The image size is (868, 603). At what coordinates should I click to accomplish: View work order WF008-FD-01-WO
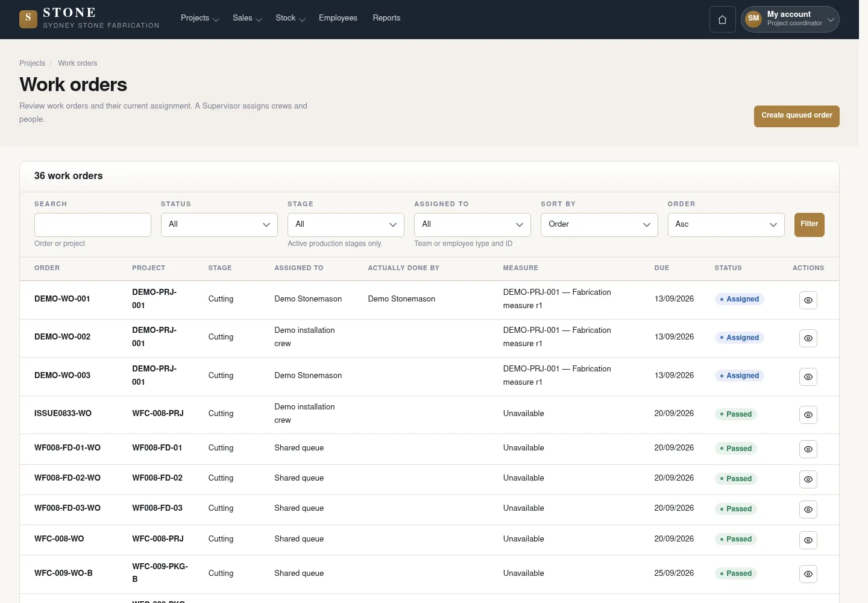(x=808, y=449)
